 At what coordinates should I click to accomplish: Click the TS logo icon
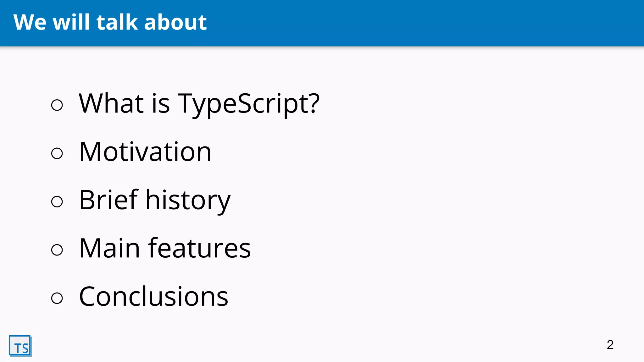(20, 346)
